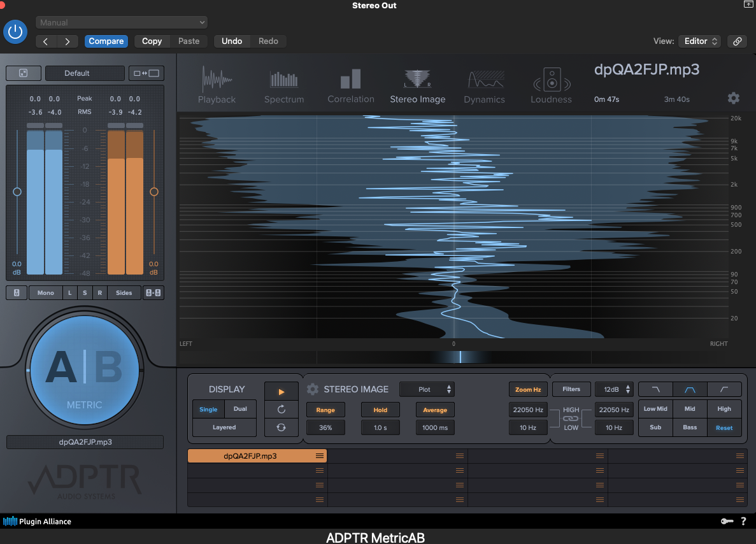
Task: Select the Low Mid filter band
Action: pos(656,409)
